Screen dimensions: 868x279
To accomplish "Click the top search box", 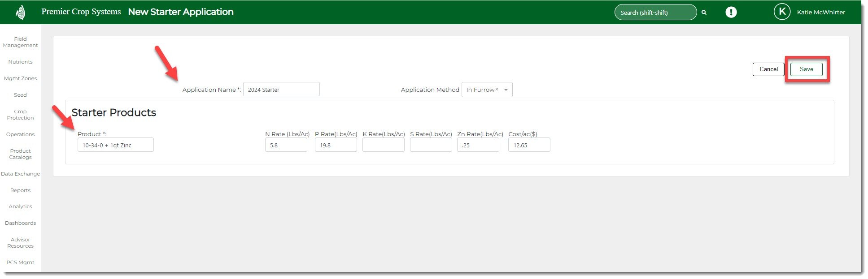I will click(x=654, y=13).
